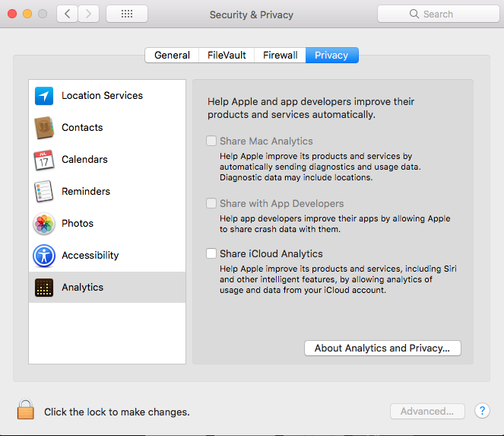The height and width of the screenshot is (436, 504).
Task: Open About Analytics and Privacy
Action: 382,348
